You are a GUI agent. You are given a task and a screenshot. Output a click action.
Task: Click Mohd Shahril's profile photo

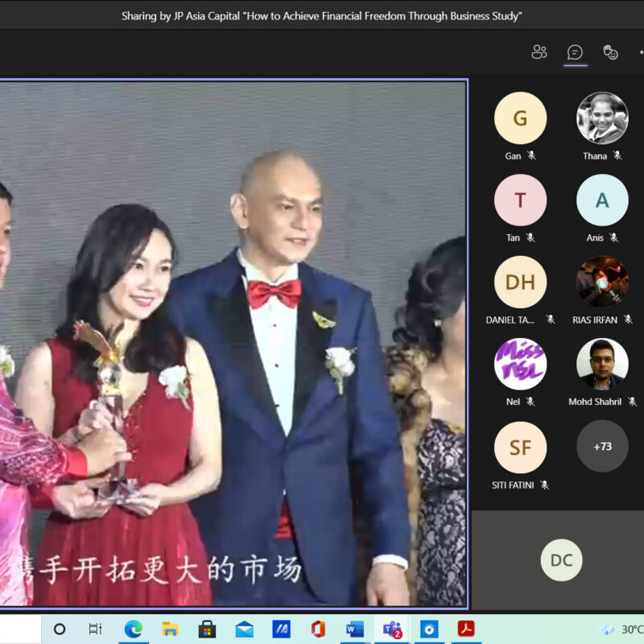click(602, 364)
